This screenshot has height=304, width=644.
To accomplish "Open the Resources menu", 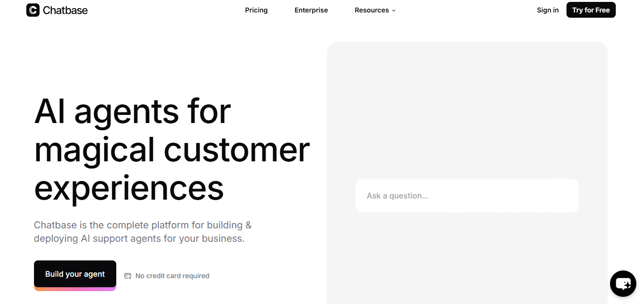I will click(x=371, y=10).
